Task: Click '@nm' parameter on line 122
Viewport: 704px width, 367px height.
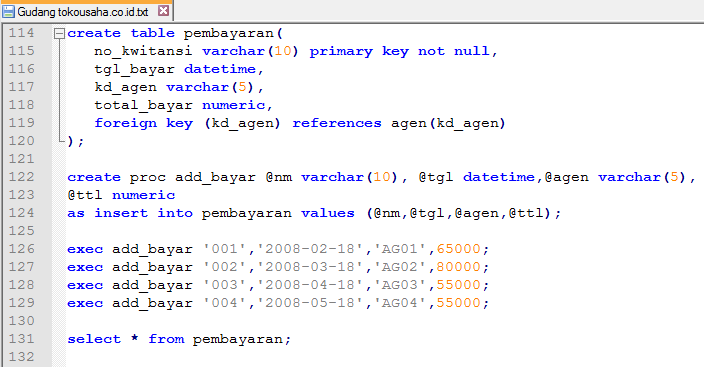Action: coord(279,177)
